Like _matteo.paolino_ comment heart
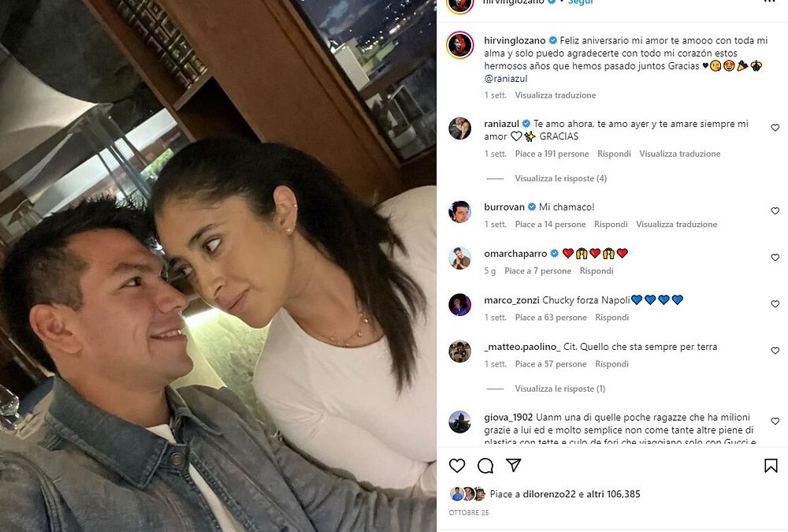Viewport: 788px width, 532px height. click(775, 350)
